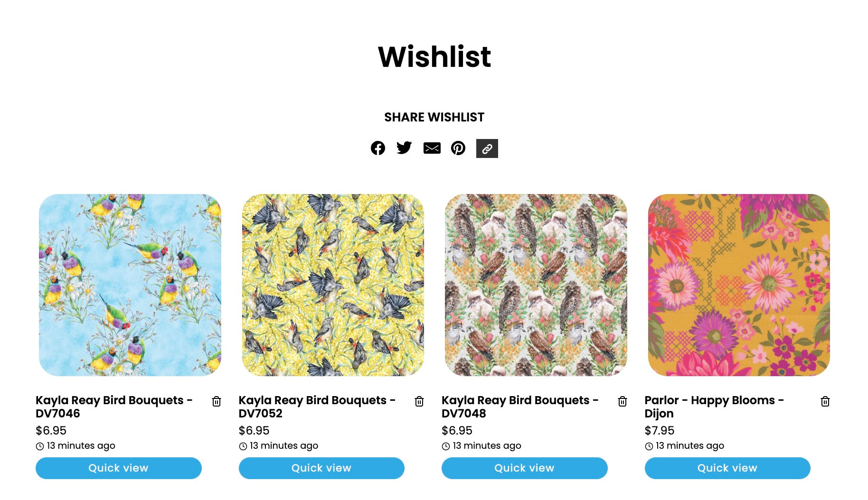Remove DV7052 from wishlist via trash icon
The height and width of the screenshot is (500, 868).
(x=419, y=401)
